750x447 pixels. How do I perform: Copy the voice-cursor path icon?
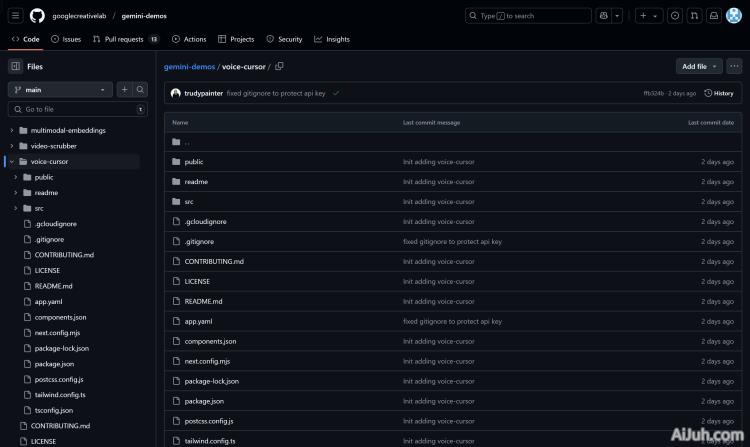click(280, 66)
